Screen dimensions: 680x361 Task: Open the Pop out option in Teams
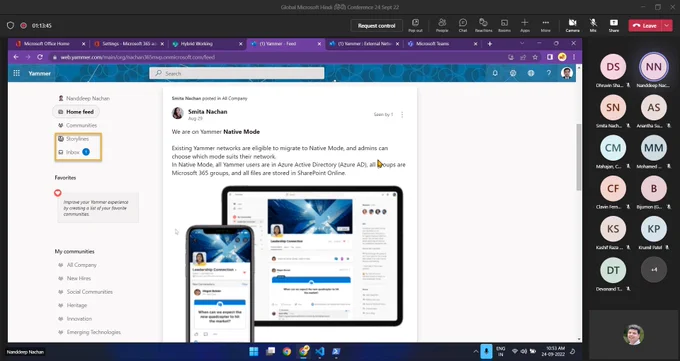[x=415, y=25]
